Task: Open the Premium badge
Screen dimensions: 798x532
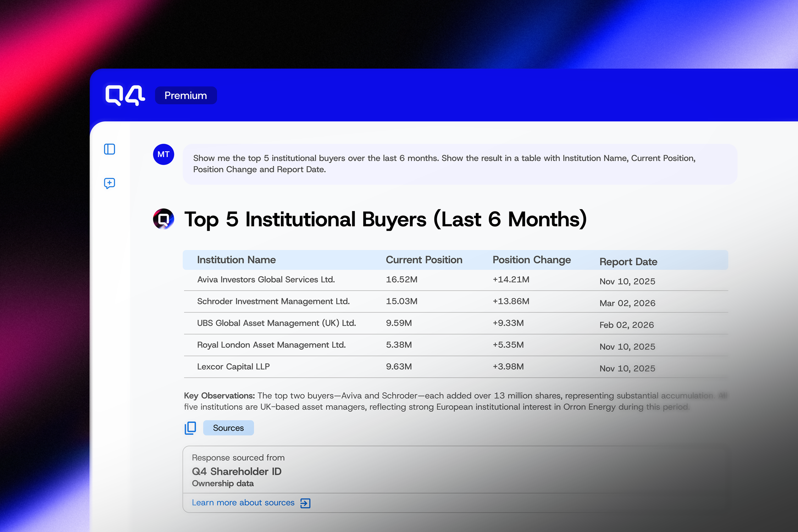Action: pos(186,95)
